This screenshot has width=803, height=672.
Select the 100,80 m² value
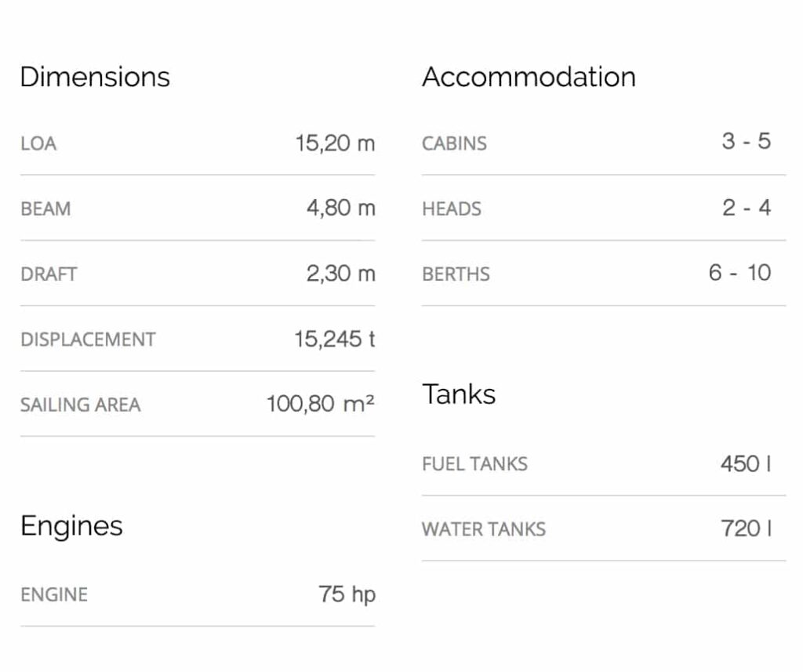[320, 405]
